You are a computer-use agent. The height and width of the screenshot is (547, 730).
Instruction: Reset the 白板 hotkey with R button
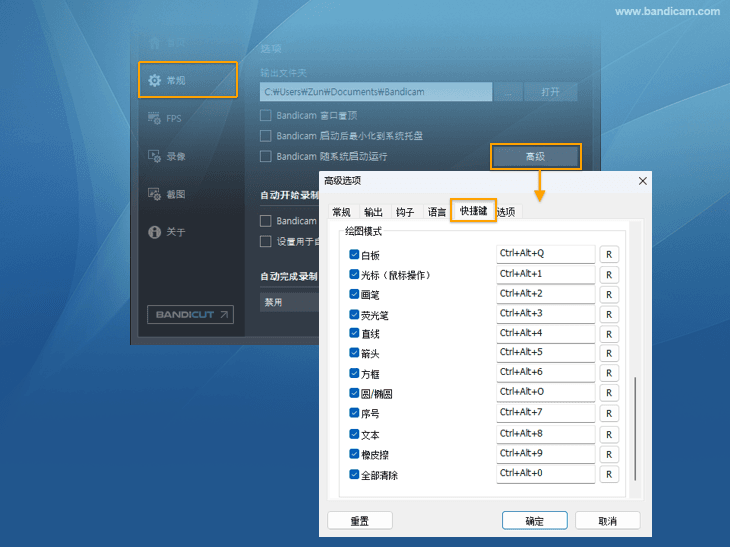(x=609, y=255)
